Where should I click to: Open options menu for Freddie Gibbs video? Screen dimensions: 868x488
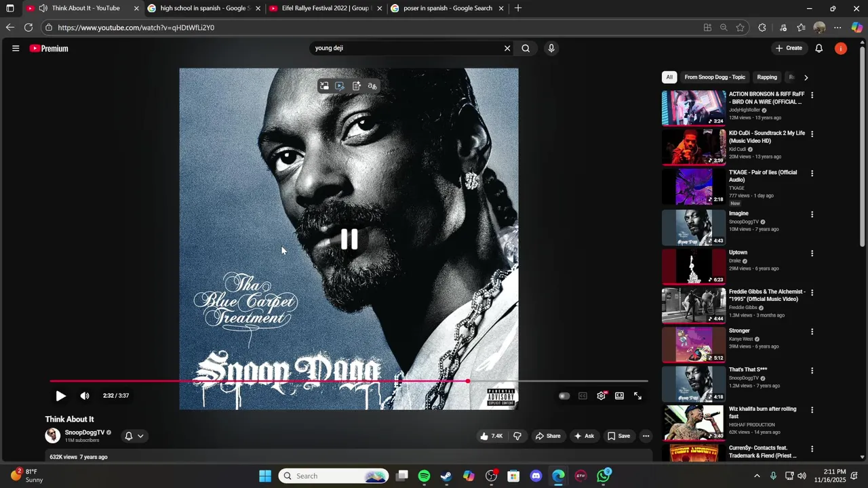pyautogui.click(x=812, y=293)
